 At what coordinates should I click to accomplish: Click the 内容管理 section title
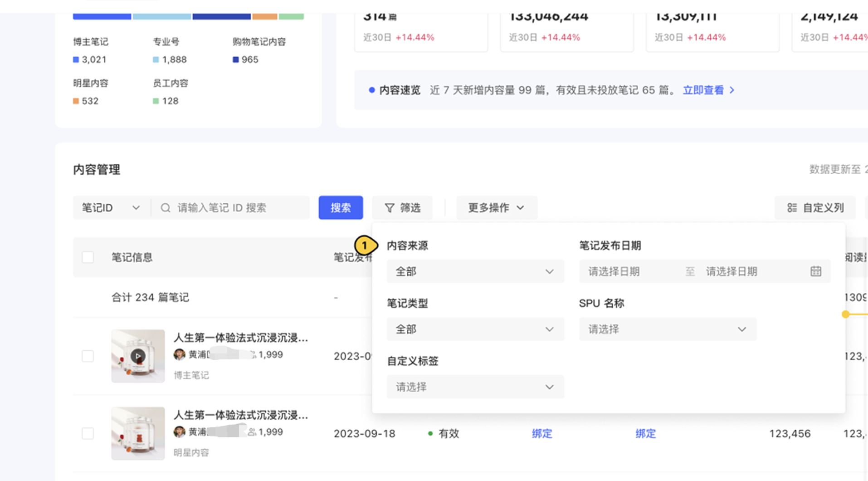(x=97, y=169)
